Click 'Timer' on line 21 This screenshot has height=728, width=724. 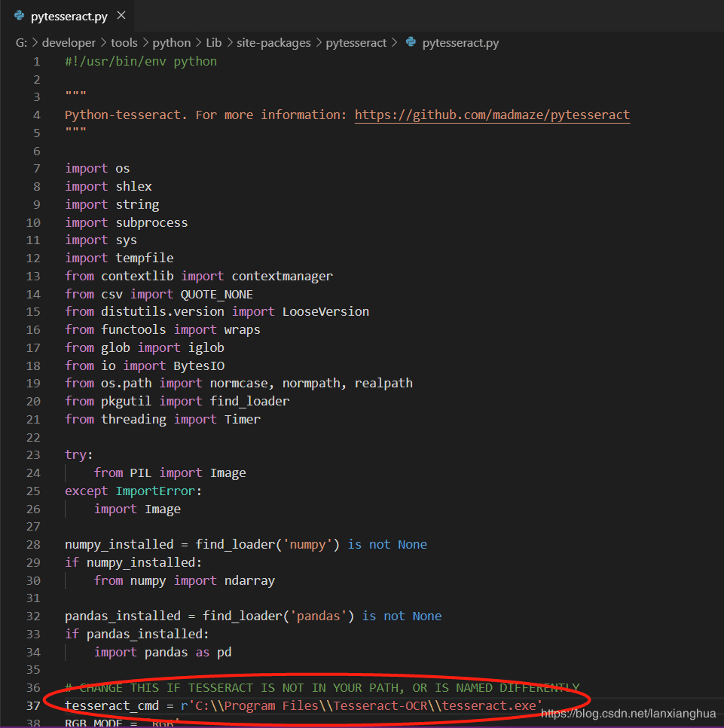coord(243,419)
